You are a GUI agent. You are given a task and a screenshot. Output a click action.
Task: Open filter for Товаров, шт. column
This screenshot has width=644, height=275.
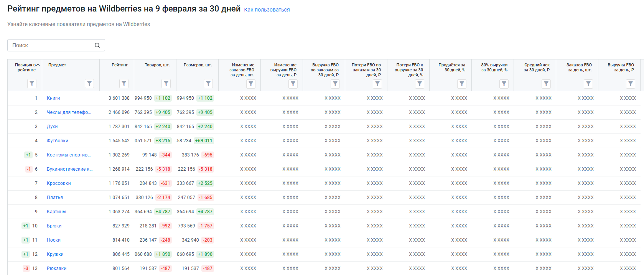(x=166, y=83)
